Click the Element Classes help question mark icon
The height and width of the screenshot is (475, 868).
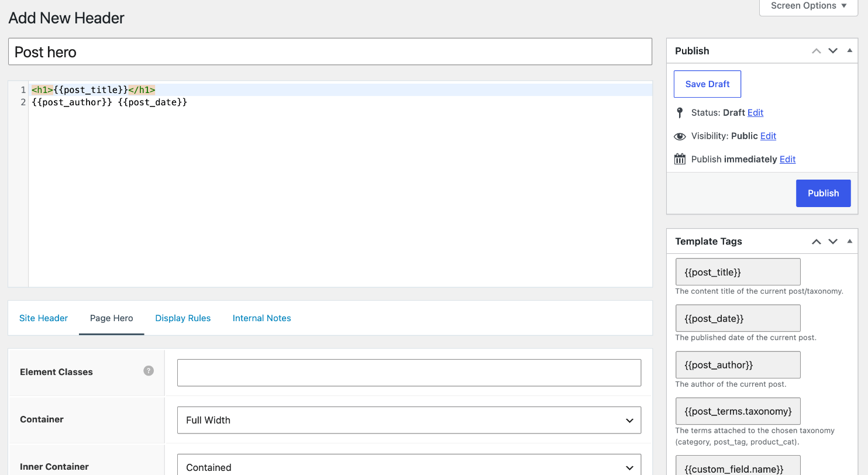[149, 371]
